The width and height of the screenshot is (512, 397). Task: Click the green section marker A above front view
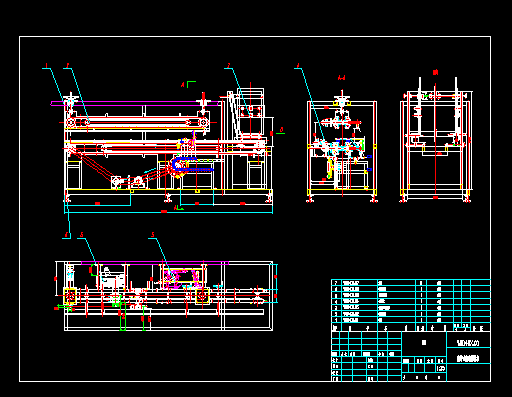click(191, 84)
